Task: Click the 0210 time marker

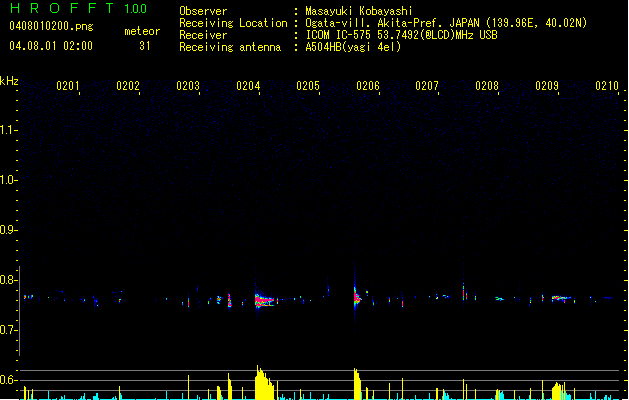Action: pos(607,86)
